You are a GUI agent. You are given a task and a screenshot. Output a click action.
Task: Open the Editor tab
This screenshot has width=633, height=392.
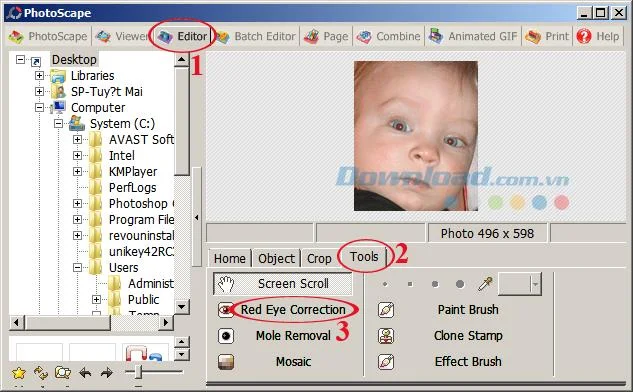182,36
